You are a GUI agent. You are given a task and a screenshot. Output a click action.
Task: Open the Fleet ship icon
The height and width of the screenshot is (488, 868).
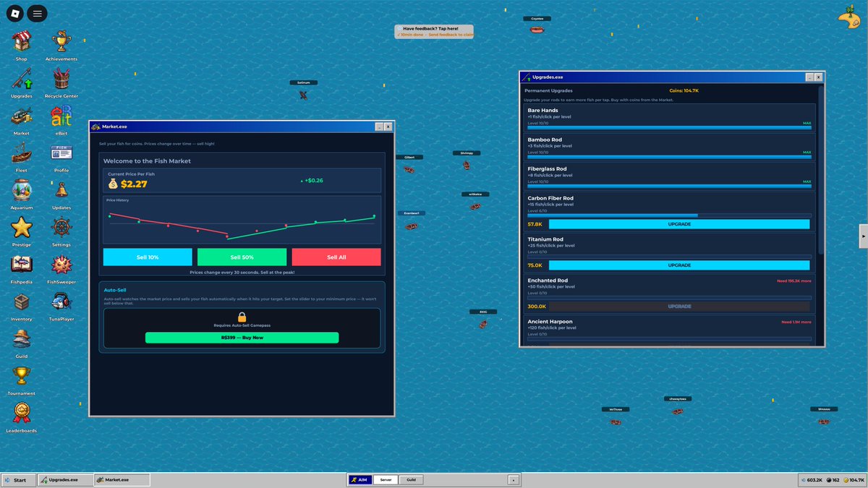coord(22,153)
